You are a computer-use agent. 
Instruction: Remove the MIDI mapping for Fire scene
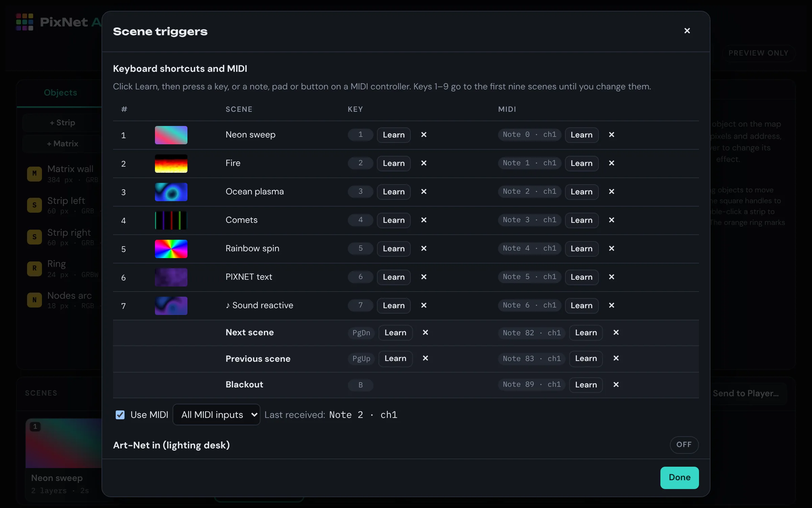[611, 163]
